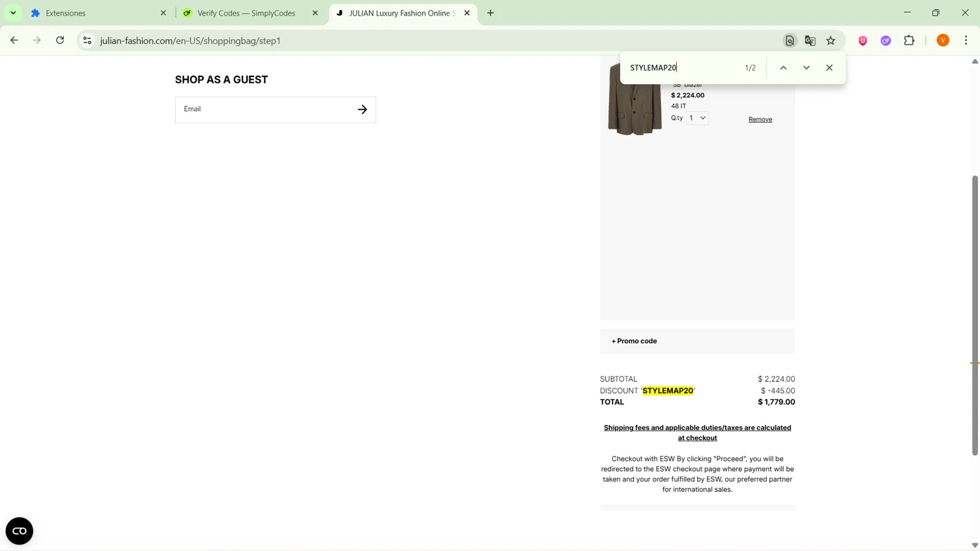Click the scrollbar up arrow
Screen dimensions: 980x551
click(975, 61)
